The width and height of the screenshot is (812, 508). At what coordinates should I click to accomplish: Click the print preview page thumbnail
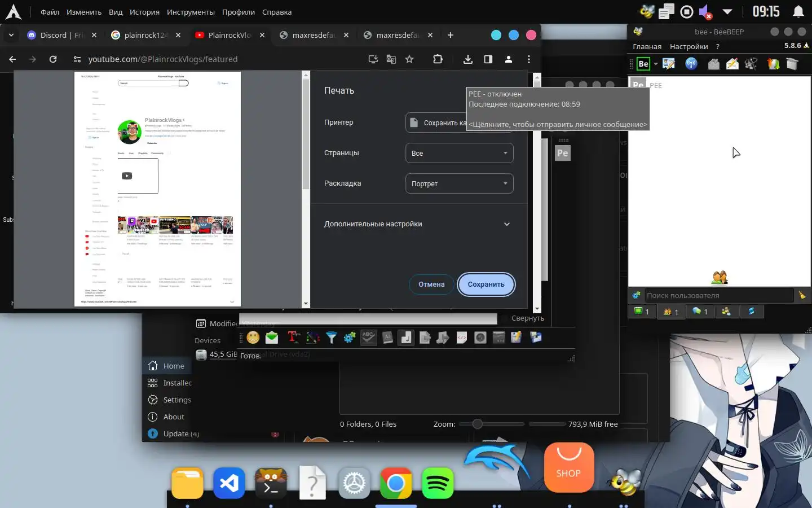157,189
